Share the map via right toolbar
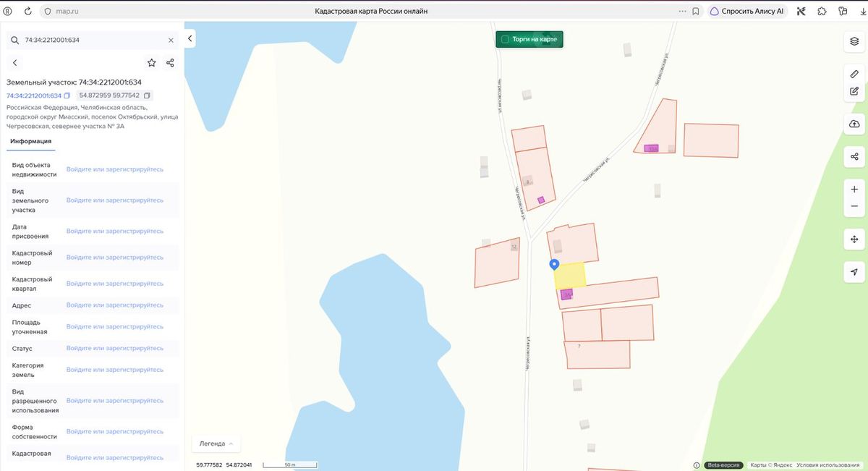This screenshot has width=868, height=471. tap(854, 156)
